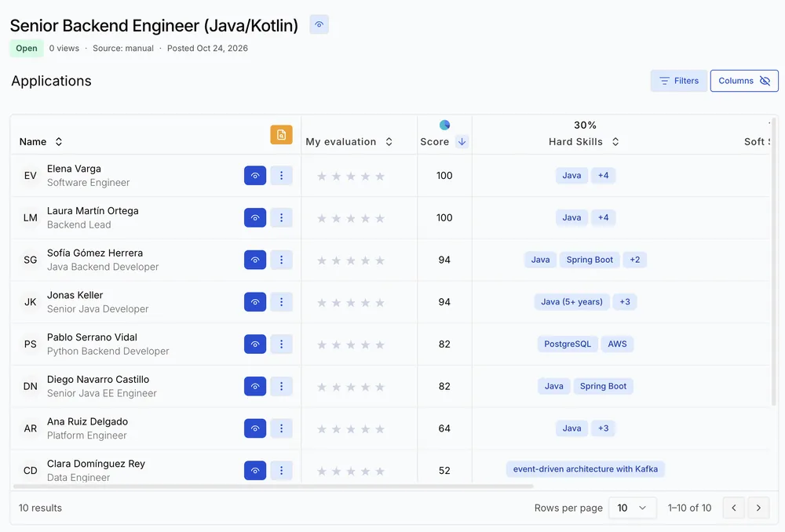View Diego Navarro Castillo's application eye button
This screenshot has width=785, height=532.
pos(255,386)
